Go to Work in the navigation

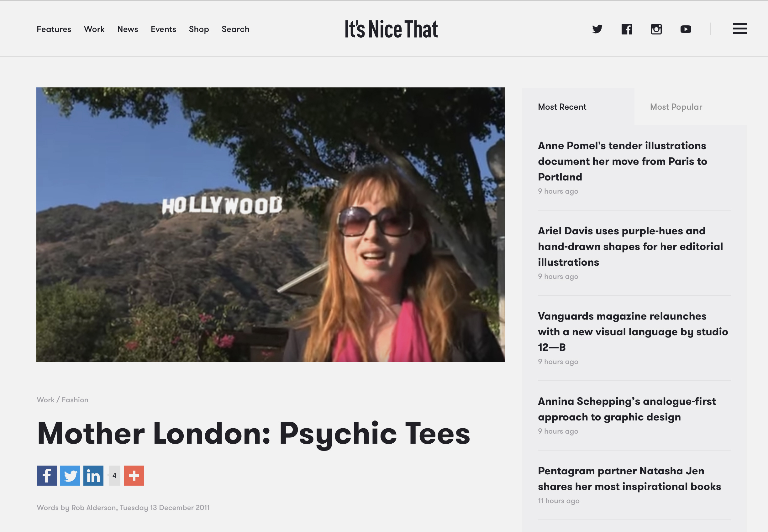[94, 29]
